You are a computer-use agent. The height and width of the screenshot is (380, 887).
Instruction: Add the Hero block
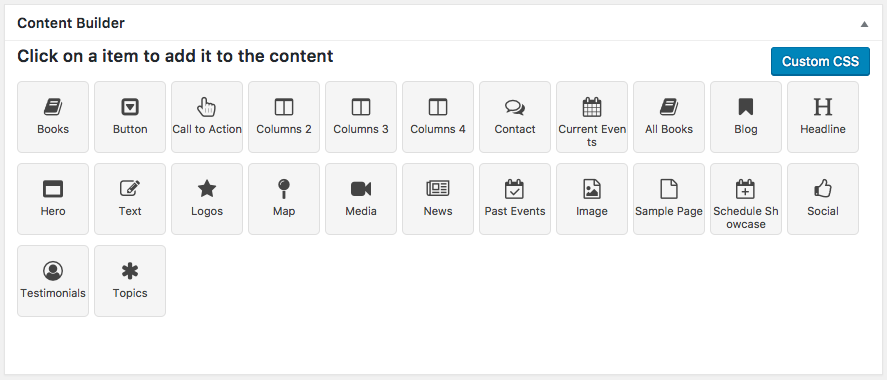tap(53, 199)
